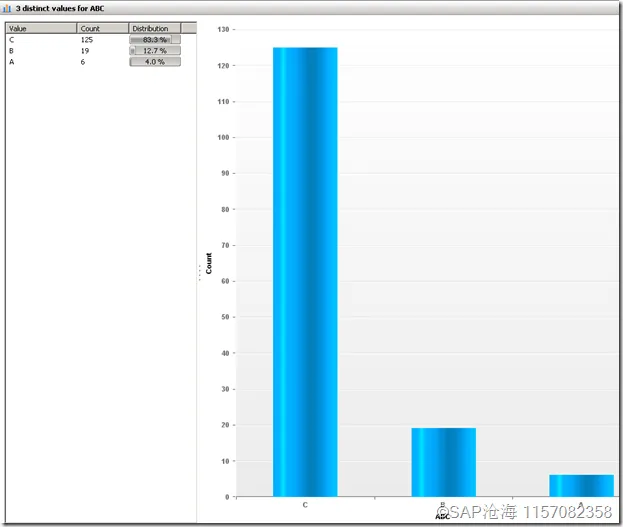Image resolution: width=623 pixels, height=527 pixels.
Task: Select the row with value C
Action: 101,40
